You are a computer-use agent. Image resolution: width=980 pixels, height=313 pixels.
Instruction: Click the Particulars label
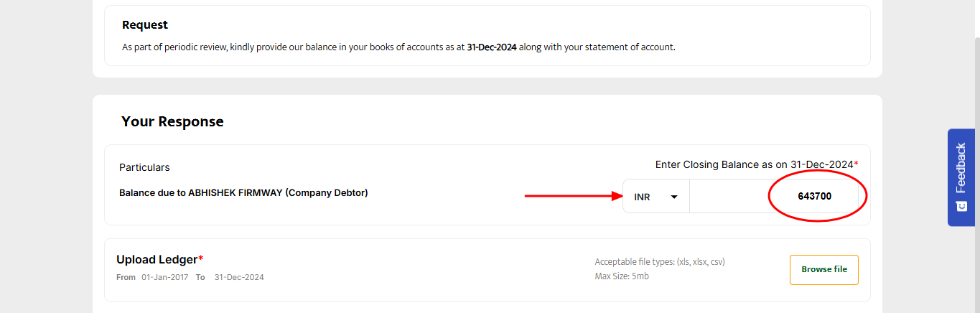[144, 167]
